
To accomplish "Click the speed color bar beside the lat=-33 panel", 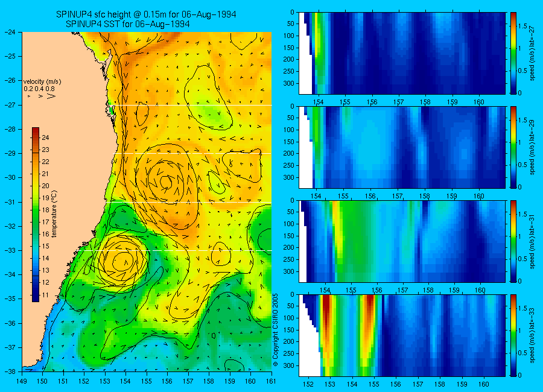I will [513, 335].
